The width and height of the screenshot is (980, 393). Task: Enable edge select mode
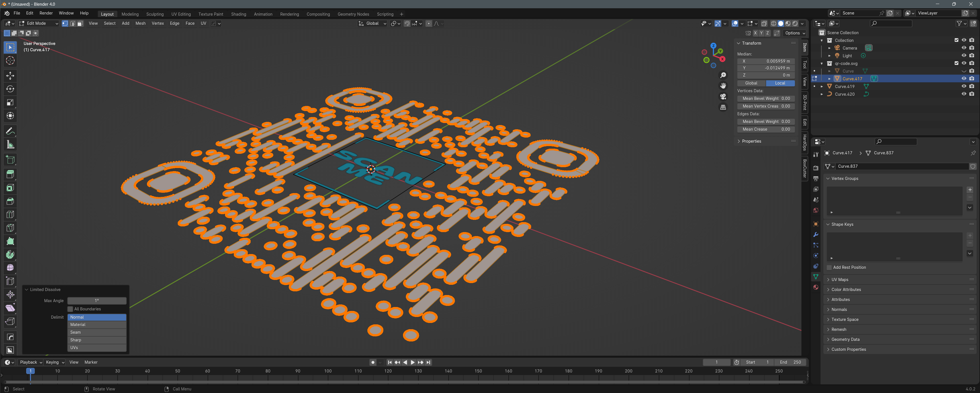click(72, 24)
